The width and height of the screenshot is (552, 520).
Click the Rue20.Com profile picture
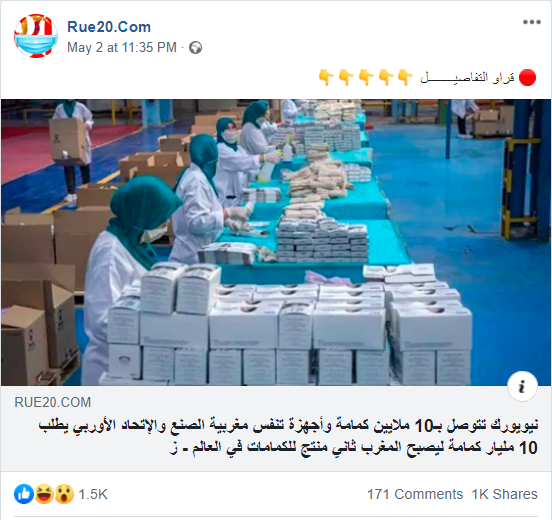tap(36, 36)
